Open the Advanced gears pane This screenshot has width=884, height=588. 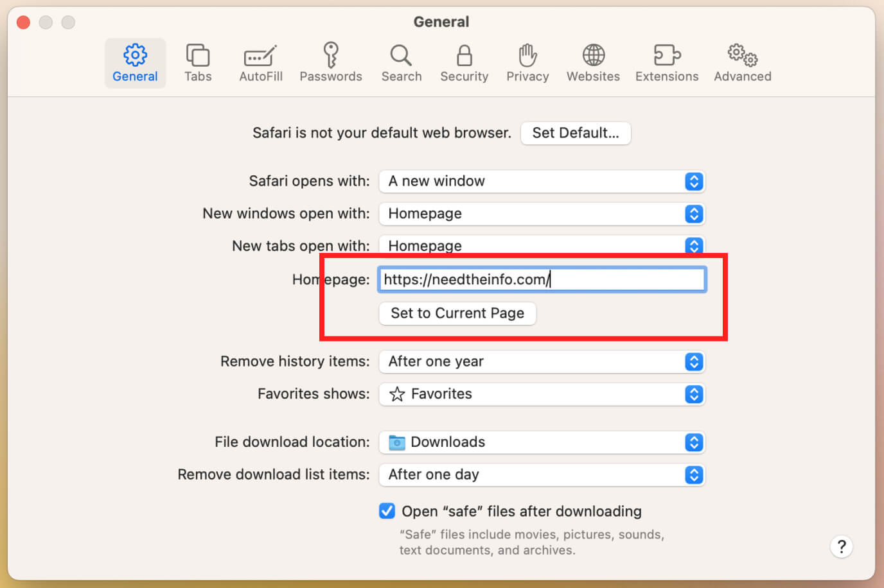742,56
